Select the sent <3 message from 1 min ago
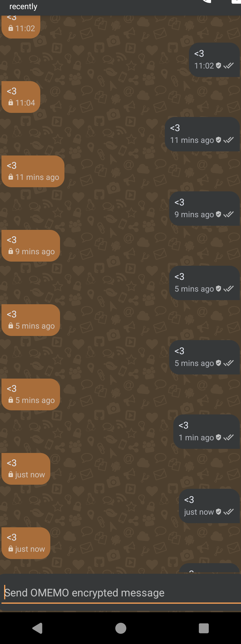 coord(207,432)
